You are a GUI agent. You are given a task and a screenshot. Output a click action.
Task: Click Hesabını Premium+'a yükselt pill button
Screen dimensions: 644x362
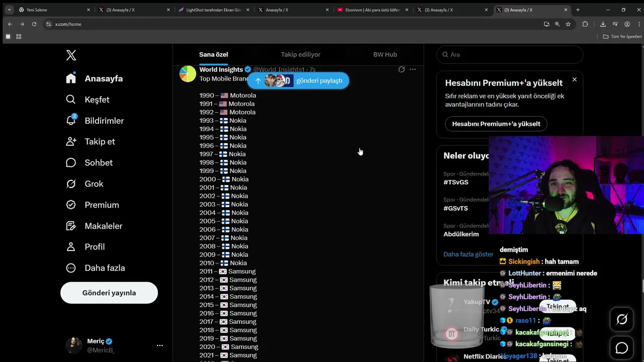click(496, 124)
